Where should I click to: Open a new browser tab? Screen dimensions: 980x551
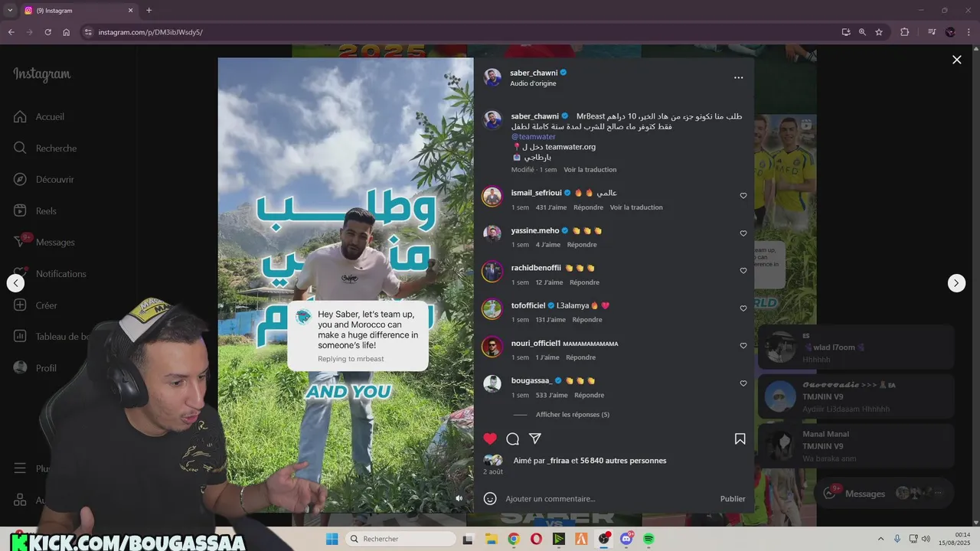(149, 10)
